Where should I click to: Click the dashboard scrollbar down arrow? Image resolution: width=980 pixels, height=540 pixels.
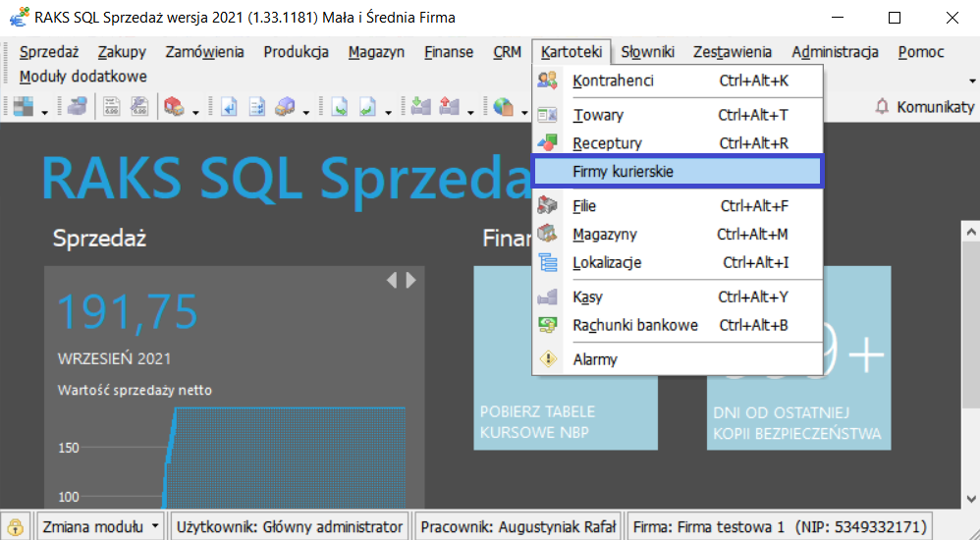pyautogui.click(x=970, y=499)
